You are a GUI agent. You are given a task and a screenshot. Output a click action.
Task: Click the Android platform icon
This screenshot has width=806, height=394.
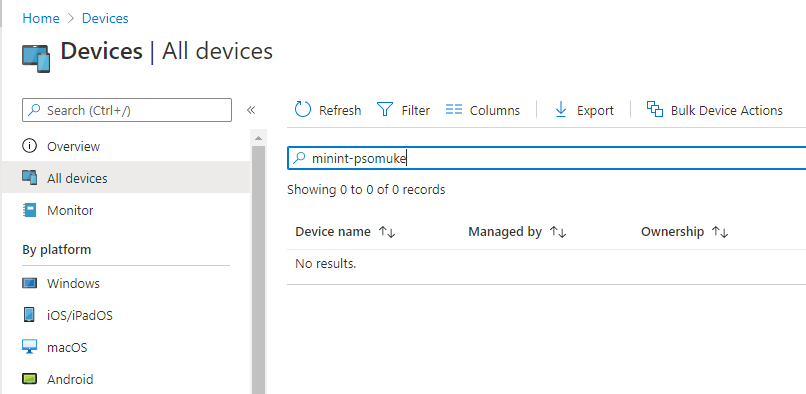(x=29, y=379)
